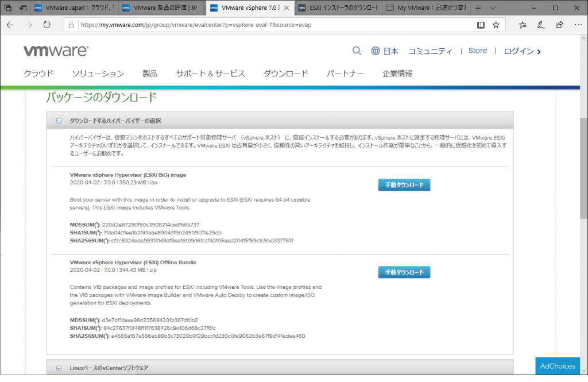This screenshot has width=588, height=382.
Task: Click the Offline Bundle title text
Action: tap(133, 263)
